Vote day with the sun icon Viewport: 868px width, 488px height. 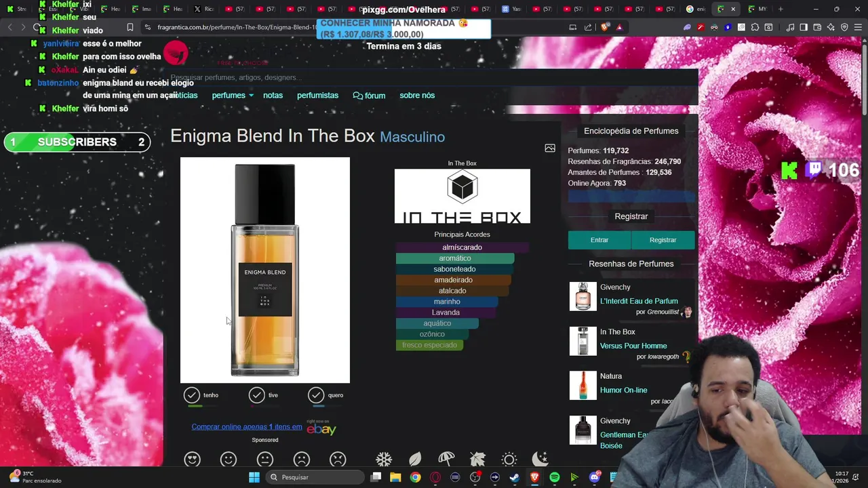pyautogui.click(x=509, y=459)
